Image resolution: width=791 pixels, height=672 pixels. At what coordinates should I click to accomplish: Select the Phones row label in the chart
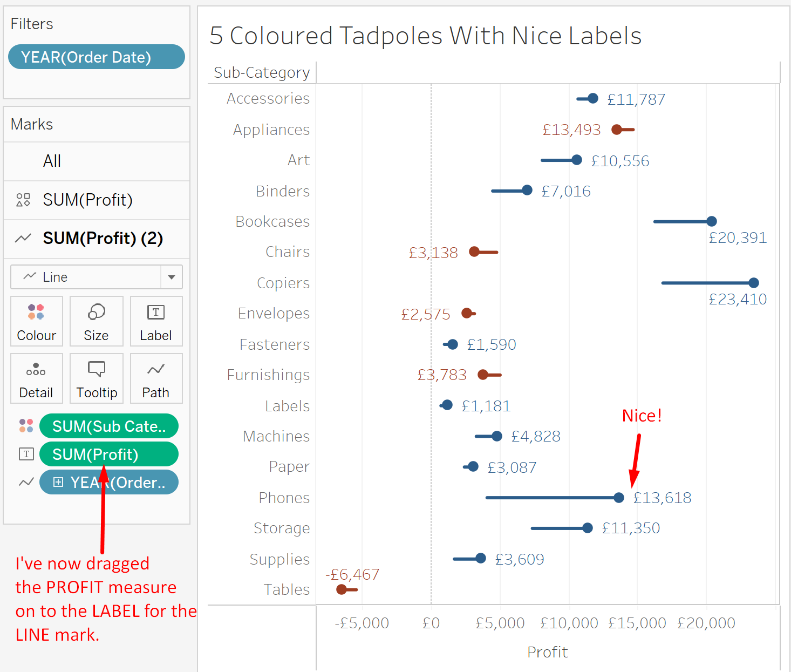[284, 497]
